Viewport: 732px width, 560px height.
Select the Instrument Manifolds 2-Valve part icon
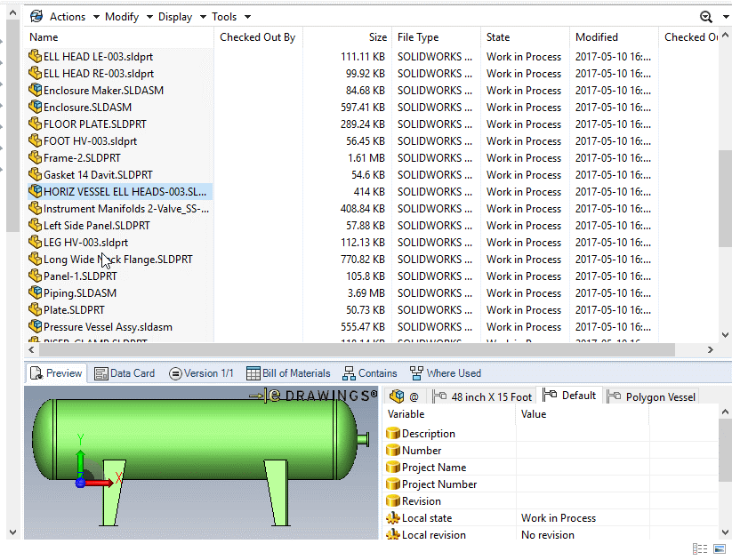tap(35, 208)
